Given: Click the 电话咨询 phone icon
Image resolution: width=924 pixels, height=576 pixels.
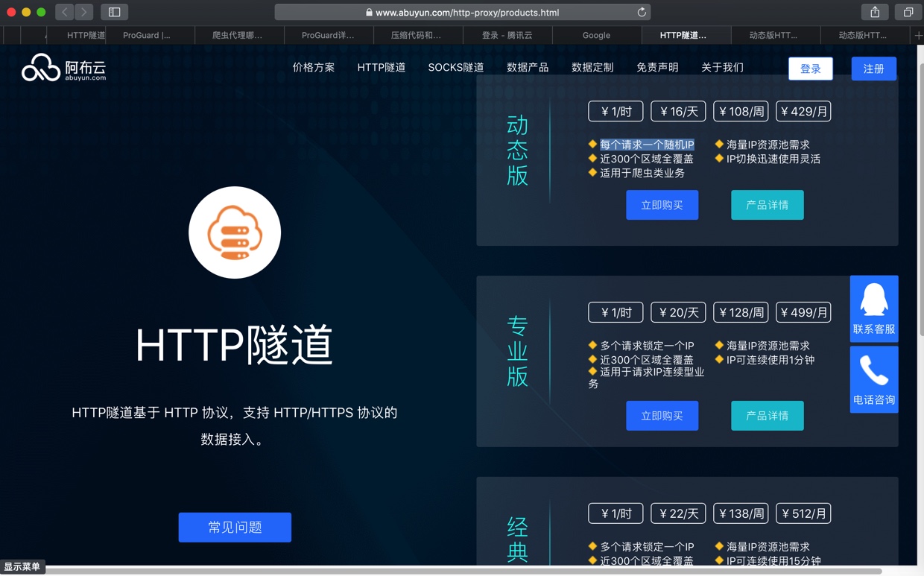Looking at the screenshot, I should (874, 379).
